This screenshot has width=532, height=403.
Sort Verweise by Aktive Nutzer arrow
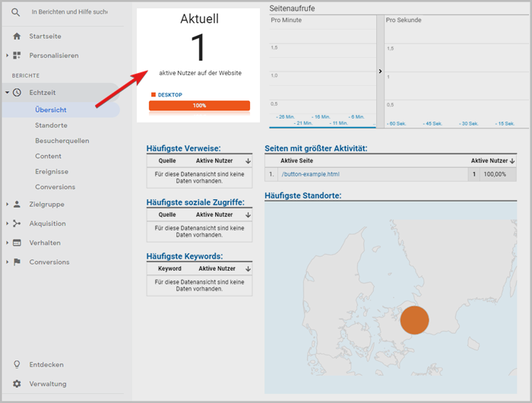(248, 161)
